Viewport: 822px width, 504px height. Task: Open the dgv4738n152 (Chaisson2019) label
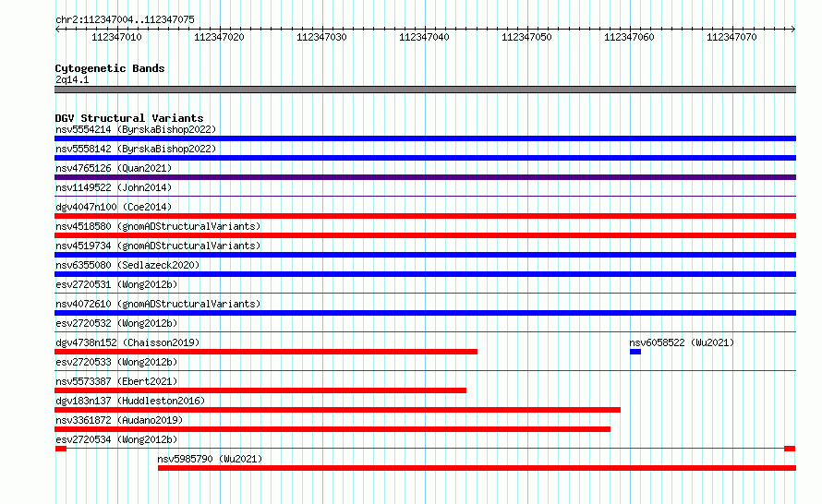(127, 342)
